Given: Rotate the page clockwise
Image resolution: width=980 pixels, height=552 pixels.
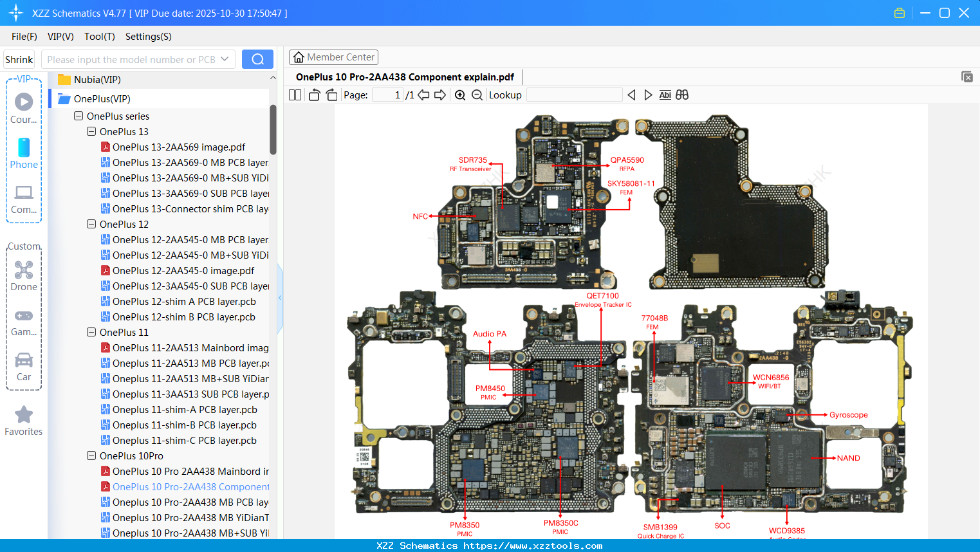Looking at the screenshot, I should [331, 94].
